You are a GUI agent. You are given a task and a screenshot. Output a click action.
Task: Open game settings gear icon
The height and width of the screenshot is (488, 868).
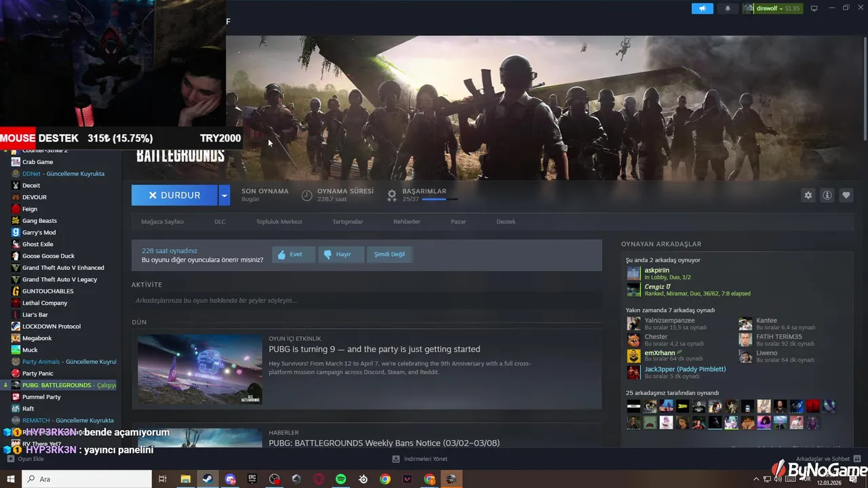(x=808, y=195)
